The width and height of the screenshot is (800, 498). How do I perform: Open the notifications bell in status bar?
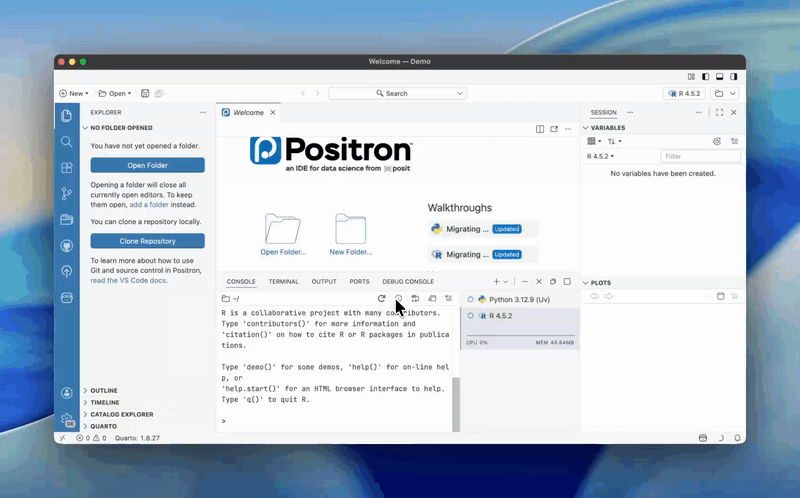(738, 438)
